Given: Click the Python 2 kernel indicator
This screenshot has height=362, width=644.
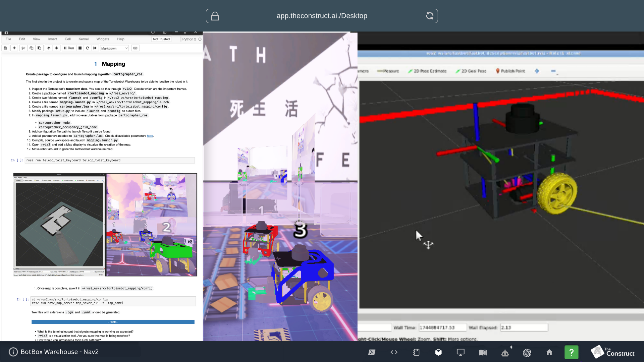Looking at the screenshot, I should (192, 39).
